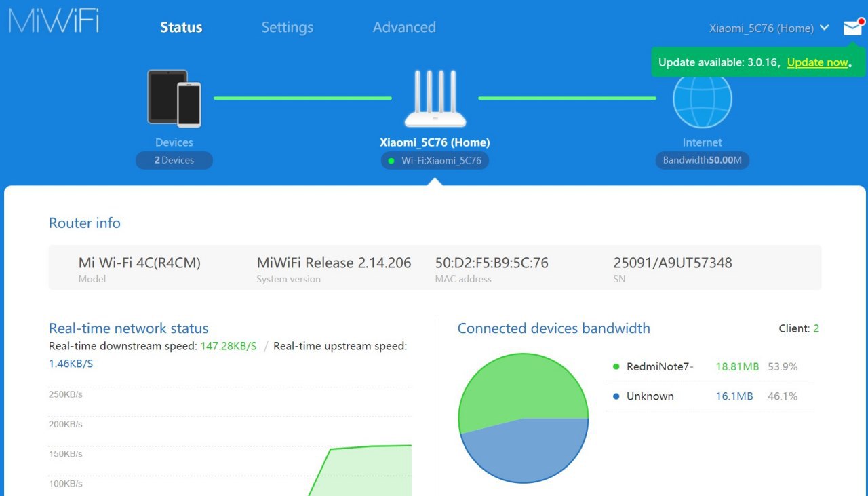The width and height of the screenshot is (868, 496).
Task: Click the blue slice of the pie chart
Action: click(526, 451)
